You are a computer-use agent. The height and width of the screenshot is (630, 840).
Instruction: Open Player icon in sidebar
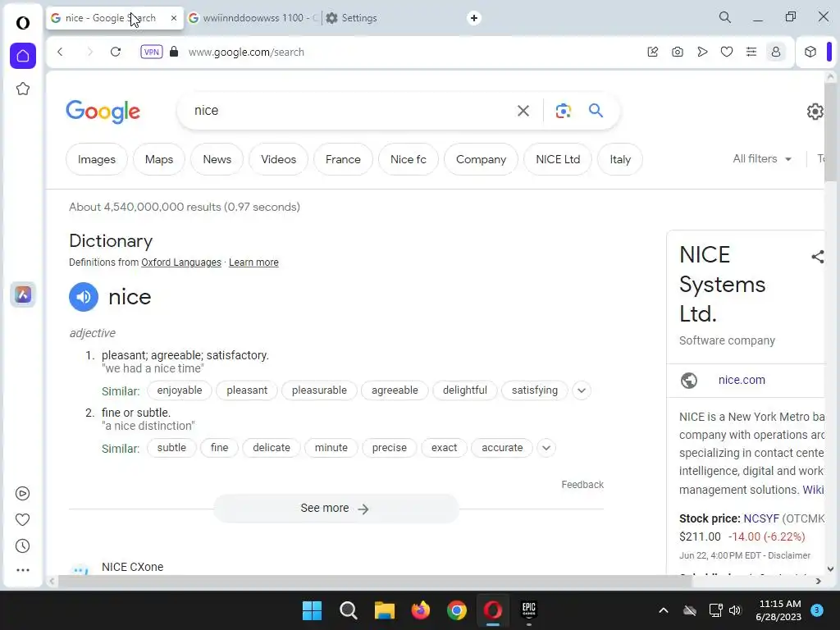point(22,493)
